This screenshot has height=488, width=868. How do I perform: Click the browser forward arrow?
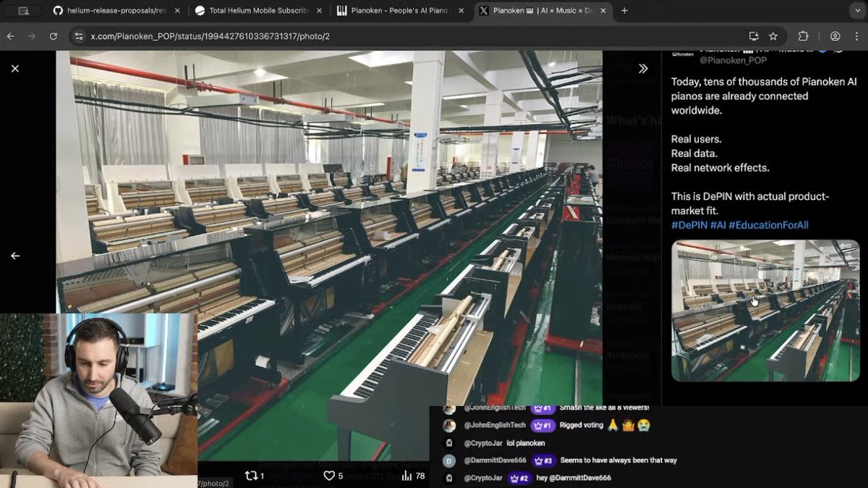click(32, 35)
